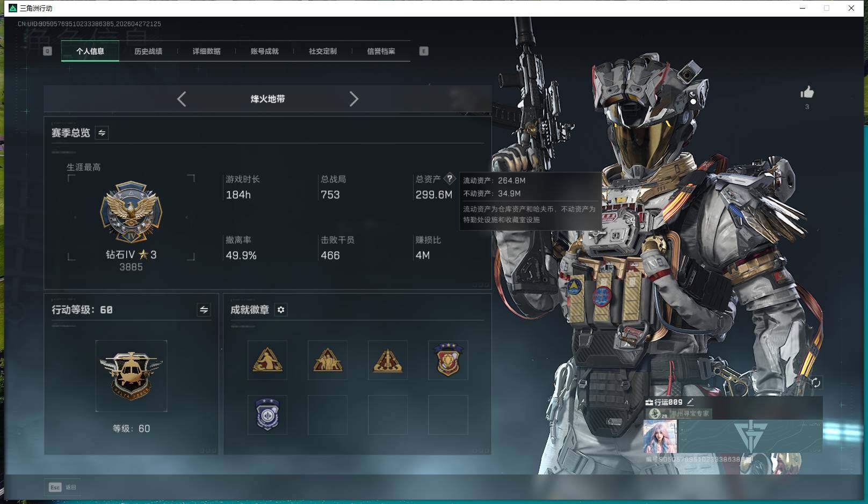Select the red crest badge with stars
The height and width of the screenshot is (504, 868).
pyautogui.click(x=448, y=360)
